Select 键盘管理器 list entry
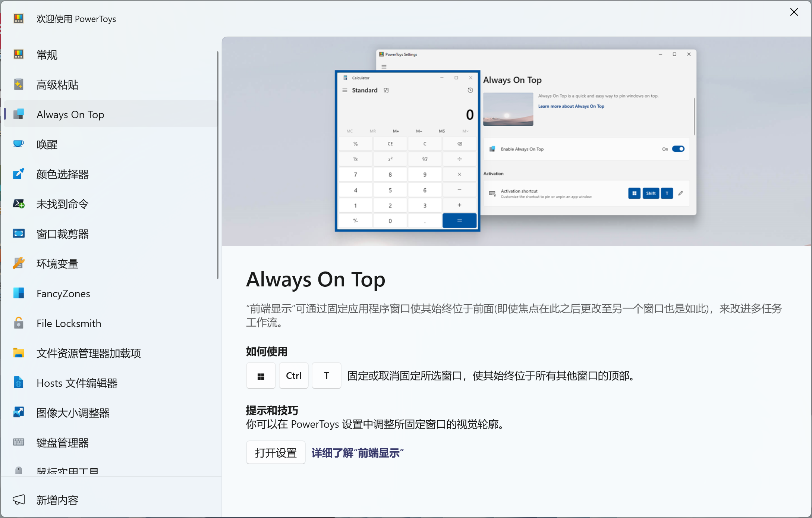 click(x=110, y=443)
